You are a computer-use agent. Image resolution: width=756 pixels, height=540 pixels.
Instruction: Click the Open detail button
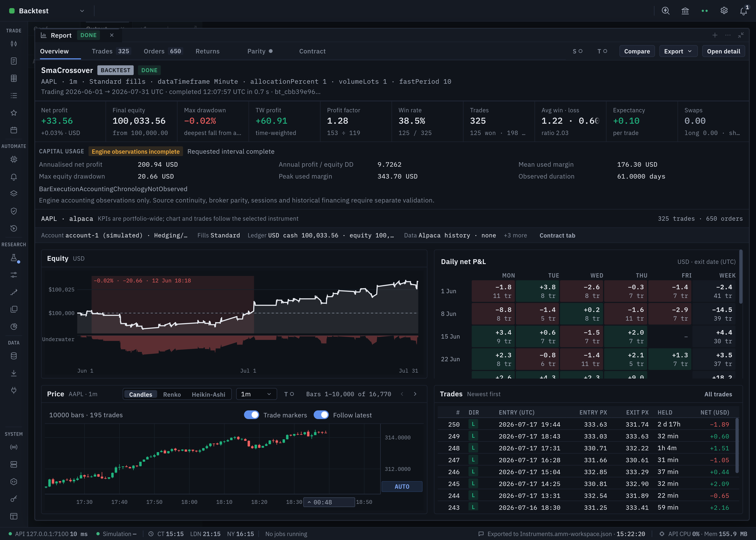723,51
